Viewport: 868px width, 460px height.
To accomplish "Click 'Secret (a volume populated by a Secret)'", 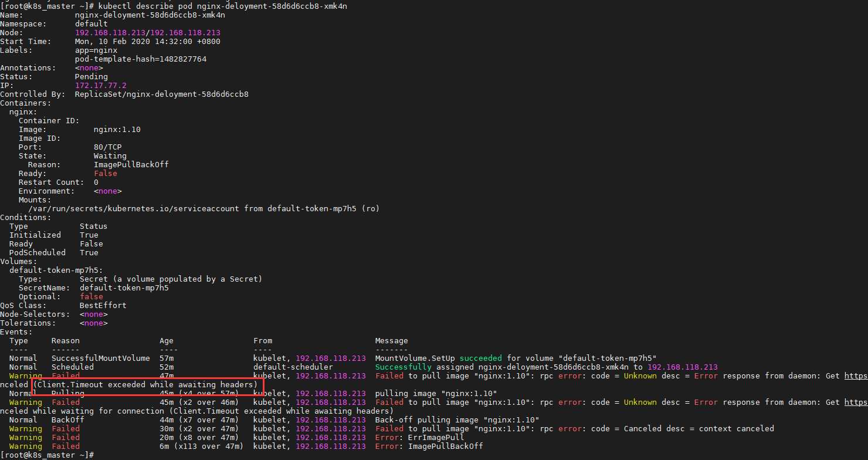I will [171, 279].
